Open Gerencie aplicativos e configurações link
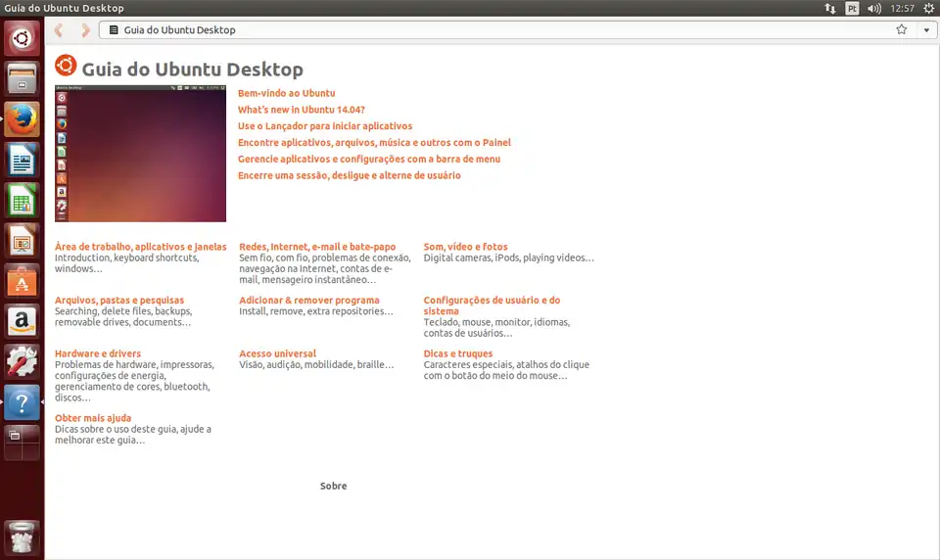The width and height of the screenshot is (940, 560). pyautogui.click(x=369, y=160)
